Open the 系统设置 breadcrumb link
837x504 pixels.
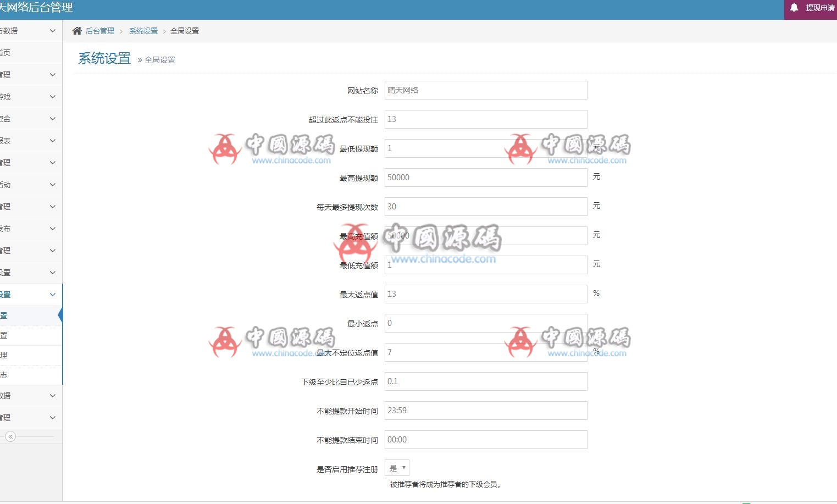[x=143, y=31]
